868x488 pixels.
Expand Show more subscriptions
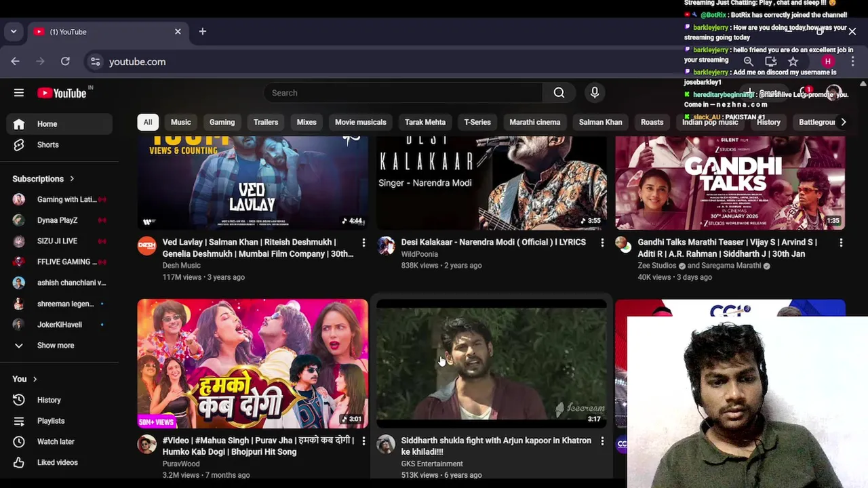tap(60, 345)
